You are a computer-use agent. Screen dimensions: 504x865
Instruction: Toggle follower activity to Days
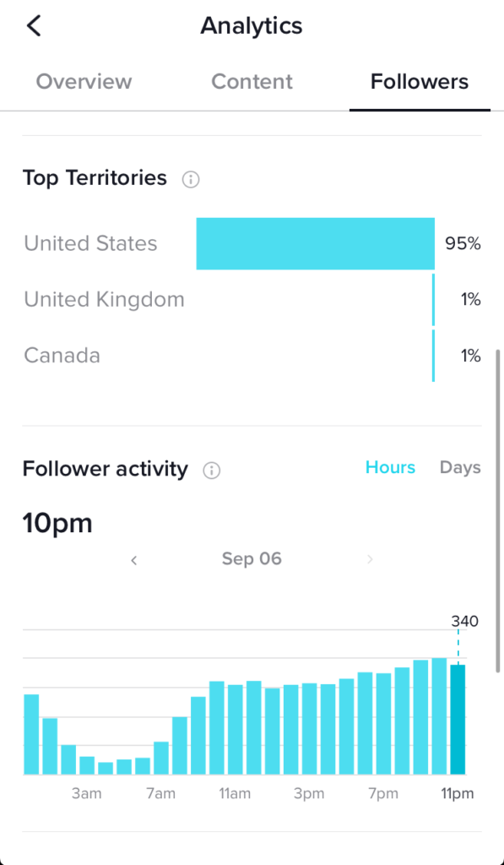[460, 467]
